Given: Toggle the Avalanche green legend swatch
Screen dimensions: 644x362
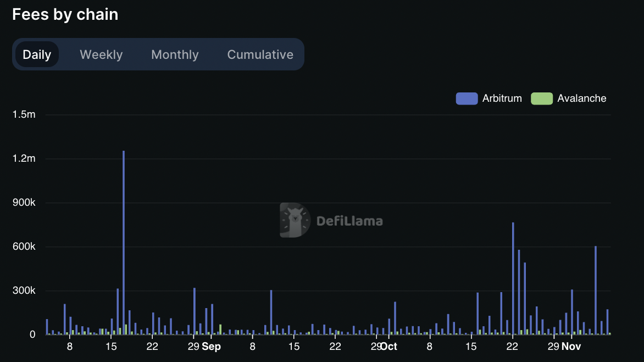Looking at the screenshot, I should [541, 98].
